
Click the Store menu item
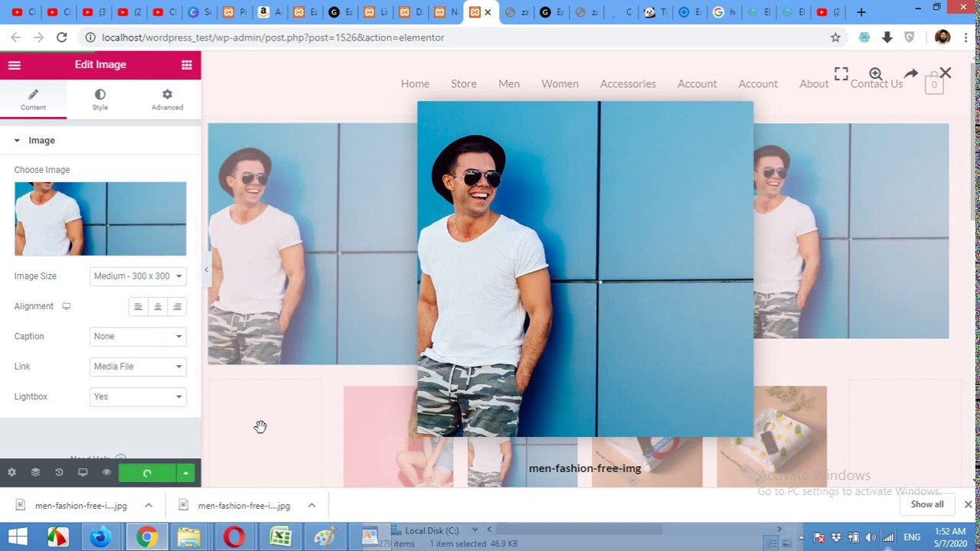coord(464,84)
